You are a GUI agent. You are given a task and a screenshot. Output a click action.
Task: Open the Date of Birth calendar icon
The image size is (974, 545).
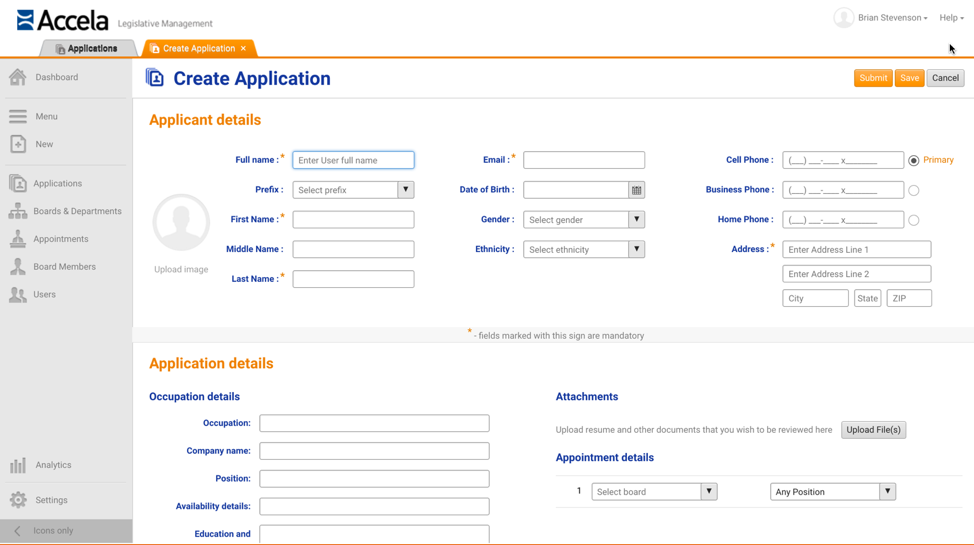click(636, 190)
